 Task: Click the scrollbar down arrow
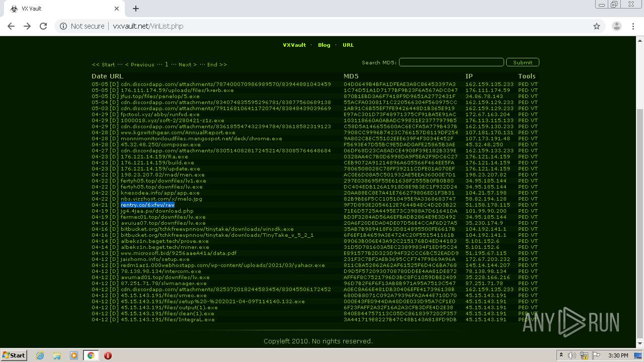640,344
